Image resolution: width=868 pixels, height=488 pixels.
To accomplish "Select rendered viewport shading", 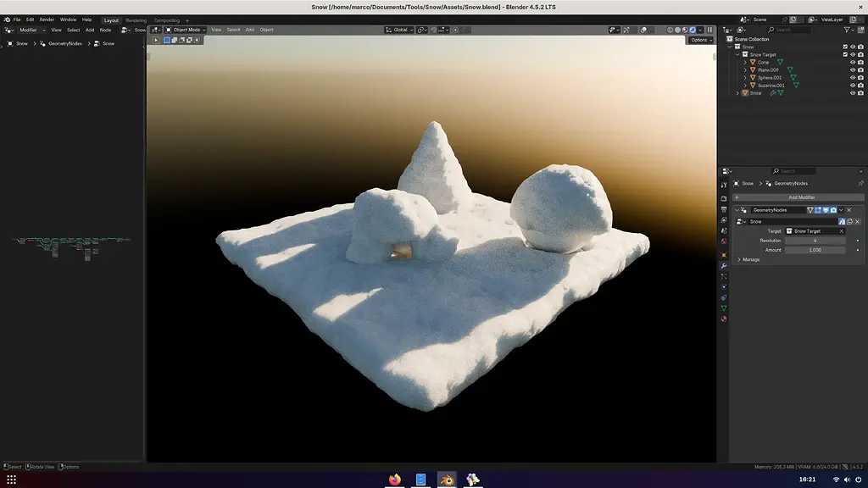I will coord(693,30).
